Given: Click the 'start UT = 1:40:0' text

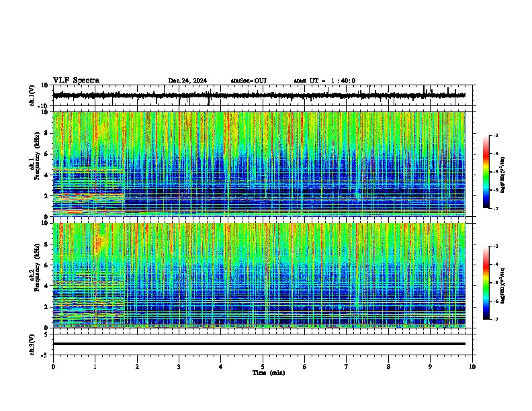Looking at the screenshot, I should [324, 81].
